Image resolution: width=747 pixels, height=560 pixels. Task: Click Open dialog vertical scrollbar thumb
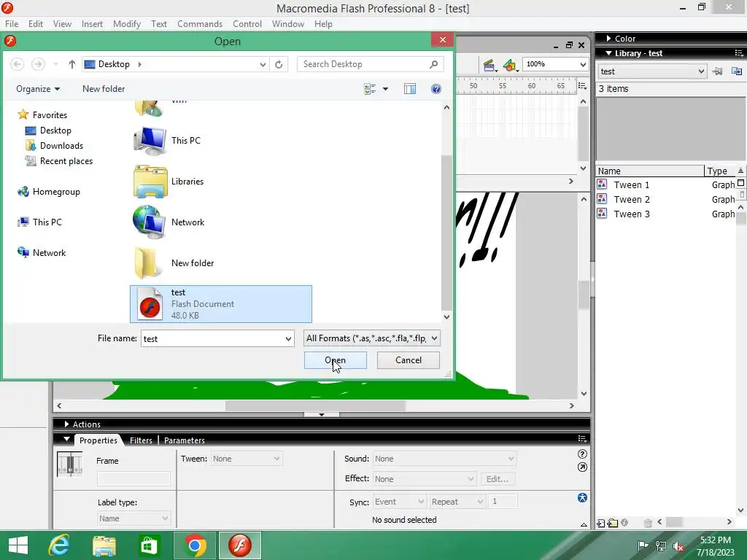[x=446, y=232]
